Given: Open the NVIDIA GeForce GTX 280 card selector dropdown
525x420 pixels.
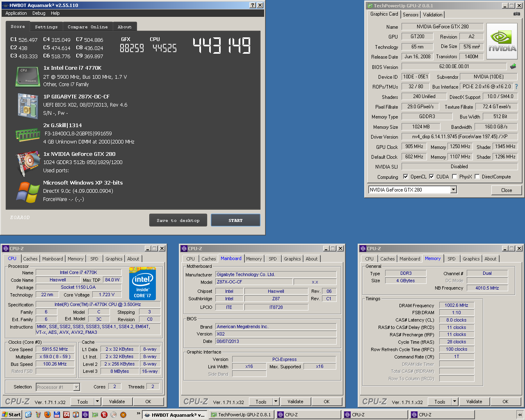Looking at the screenshot, I should coord(453,190).
